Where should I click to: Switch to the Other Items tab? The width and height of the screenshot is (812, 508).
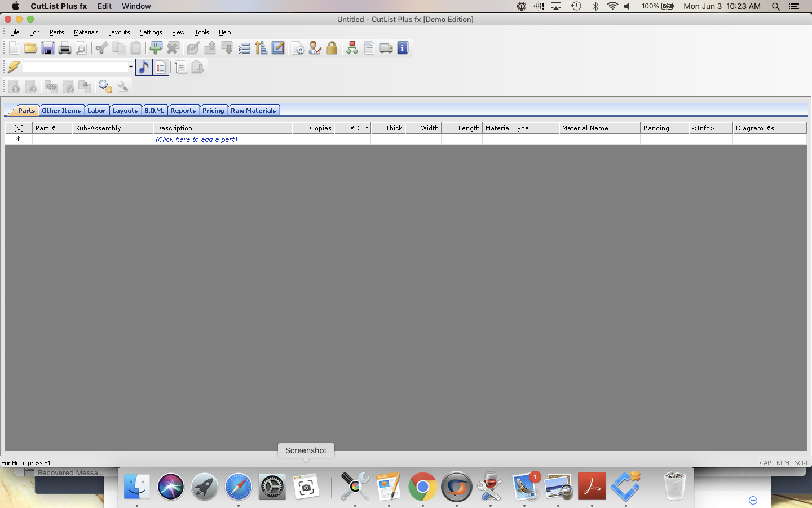click(x=61, y=111)
